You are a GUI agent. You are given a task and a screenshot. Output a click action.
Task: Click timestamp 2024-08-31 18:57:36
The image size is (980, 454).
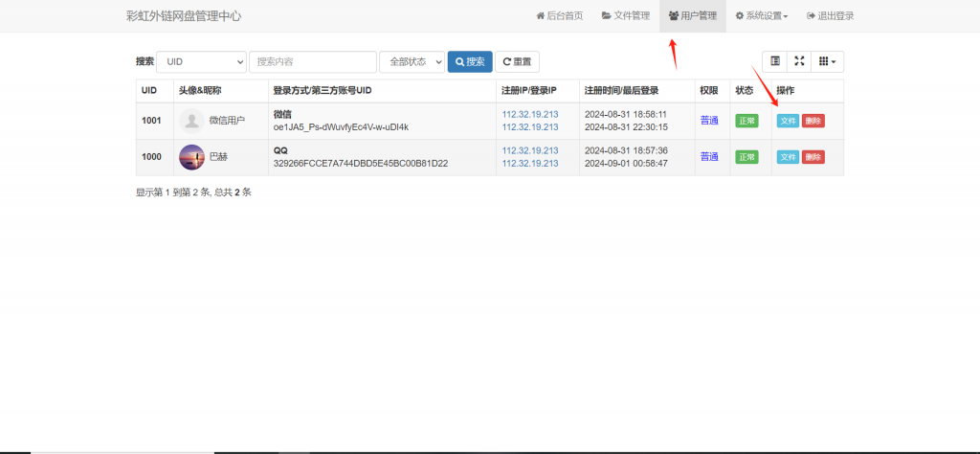626,150
